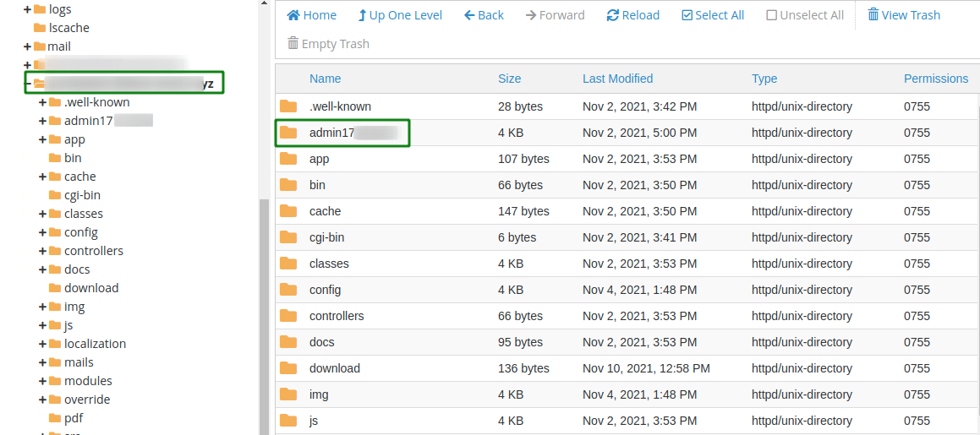The height and width of the screenshot is (435, 980).
Task: Sort files by Last Modified column
Action: point(617,79)
